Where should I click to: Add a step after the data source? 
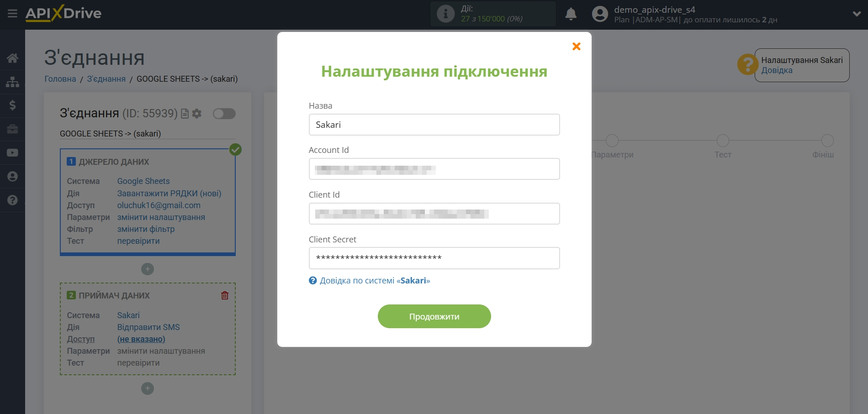coord(148,269)
